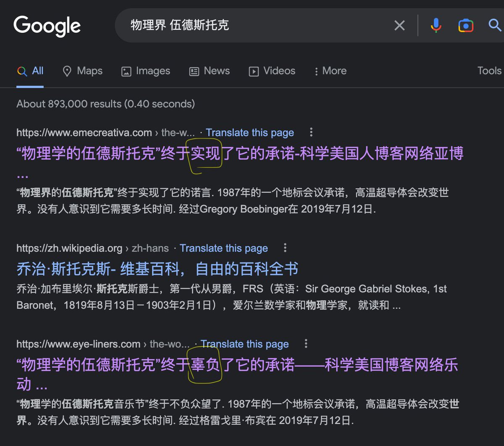
Task: Translate the zh.wikipedia.org result page
Action: 224,248
